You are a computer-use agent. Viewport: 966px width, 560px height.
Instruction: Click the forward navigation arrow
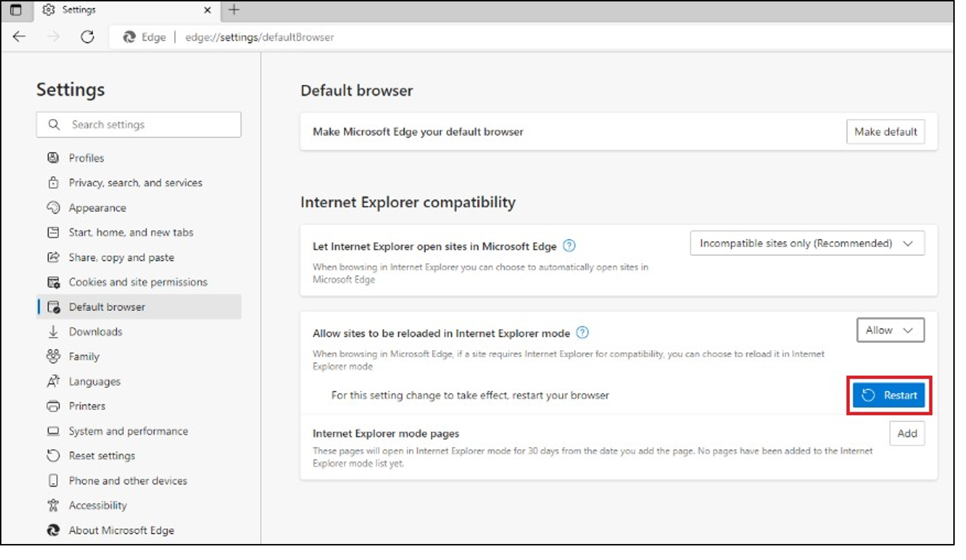point(54,37)
